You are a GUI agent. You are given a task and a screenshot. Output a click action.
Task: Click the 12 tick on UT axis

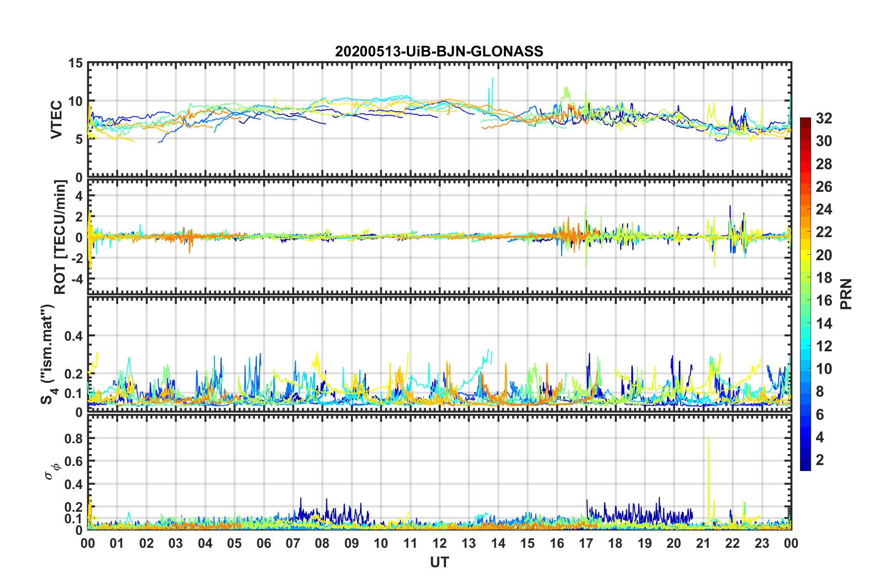439,543
